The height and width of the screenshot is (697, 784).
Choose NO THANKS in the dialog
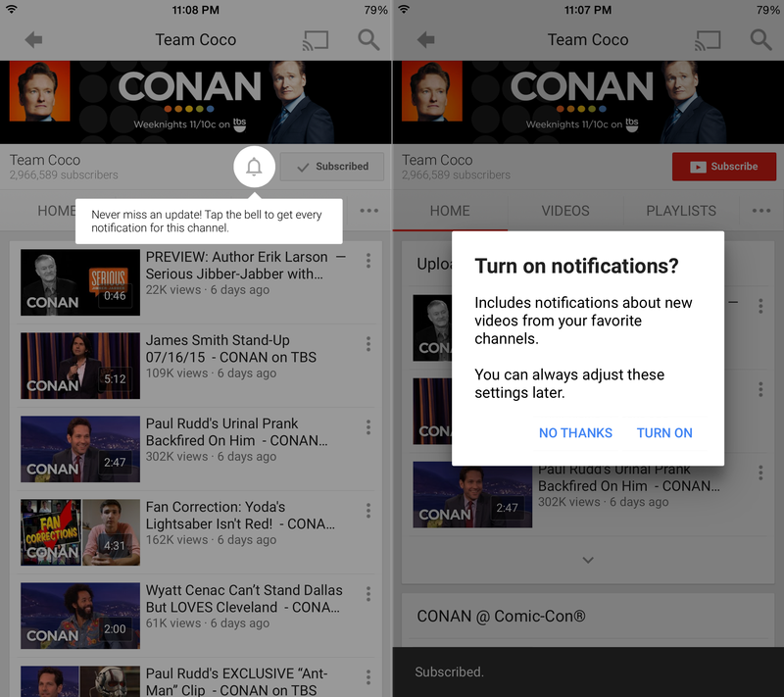[x=575, y=433]
